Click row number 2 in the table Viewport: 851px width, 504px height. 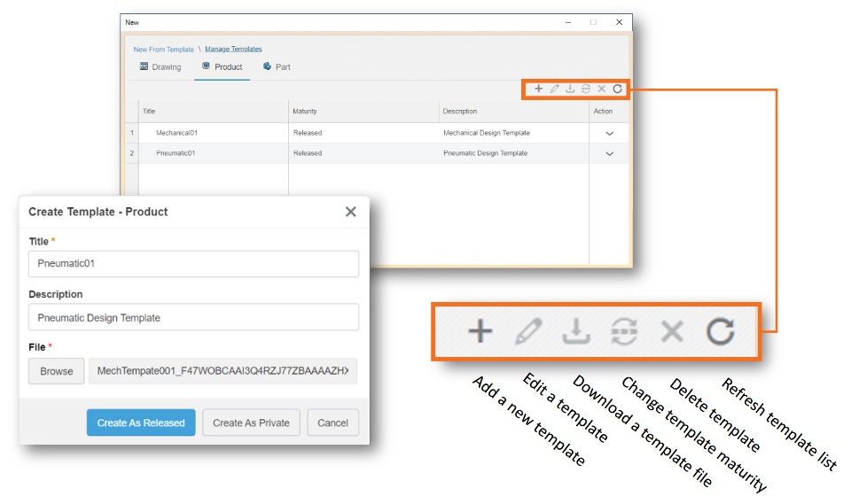[132, 153]
